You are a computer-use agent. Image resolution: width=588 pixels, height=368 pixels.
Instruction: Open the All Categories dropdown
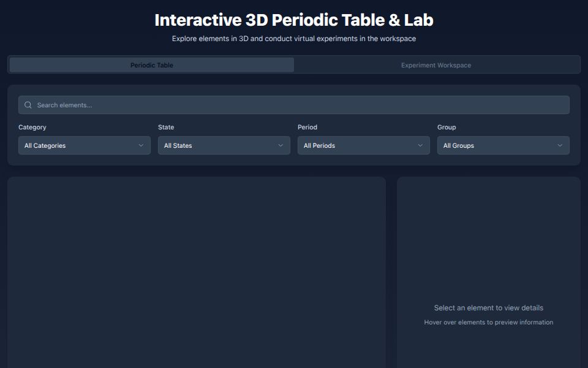tap(84, 145)
